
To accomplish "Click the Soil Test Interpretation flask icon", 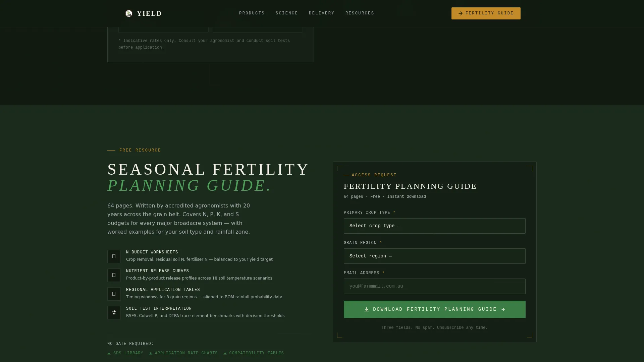I will (x=114, y=313).
